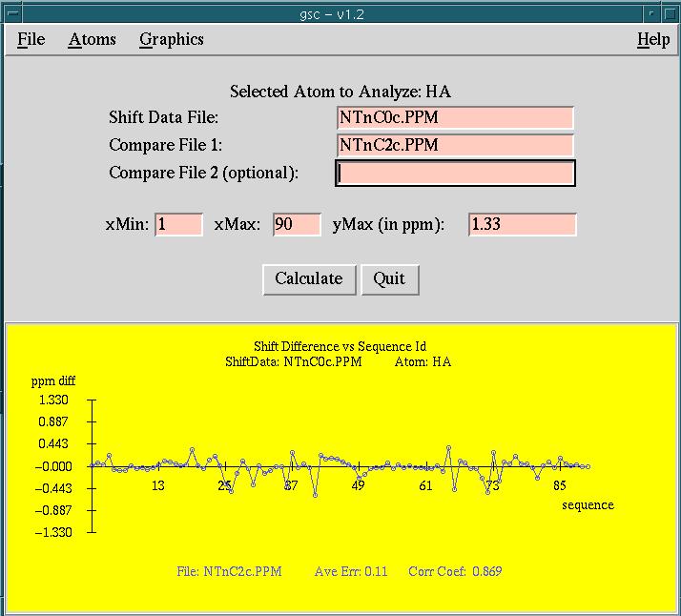The image size is (681, 616).
Task: Click the minimize button in title bar
Action: [x=651, y=11]
